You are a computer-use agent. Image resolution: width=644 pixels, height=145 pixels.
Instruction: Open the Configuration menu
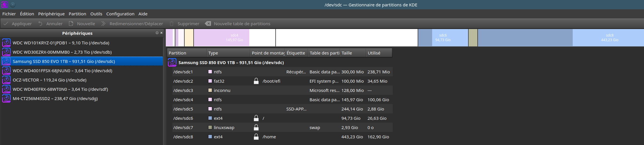tap(120, 14)
